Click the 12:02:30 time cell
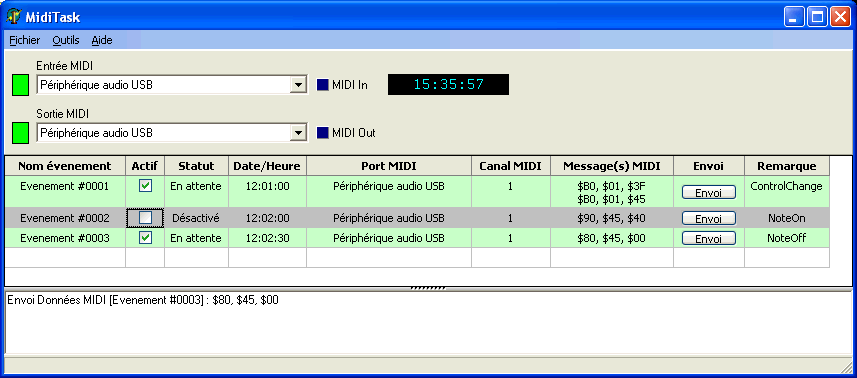 coord(267,238)
